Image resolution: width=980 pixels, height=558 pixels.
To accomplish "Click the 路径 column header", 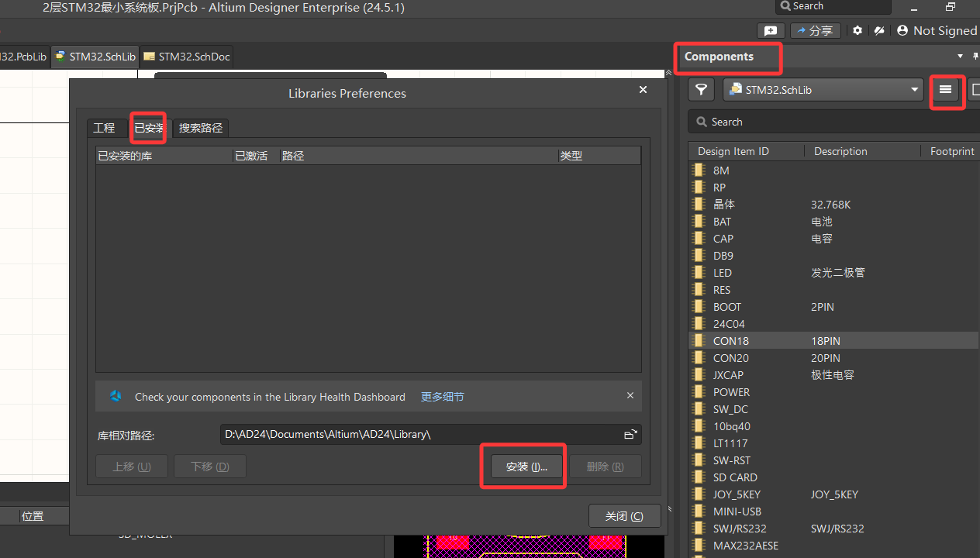I will click(x=419, y=156).
